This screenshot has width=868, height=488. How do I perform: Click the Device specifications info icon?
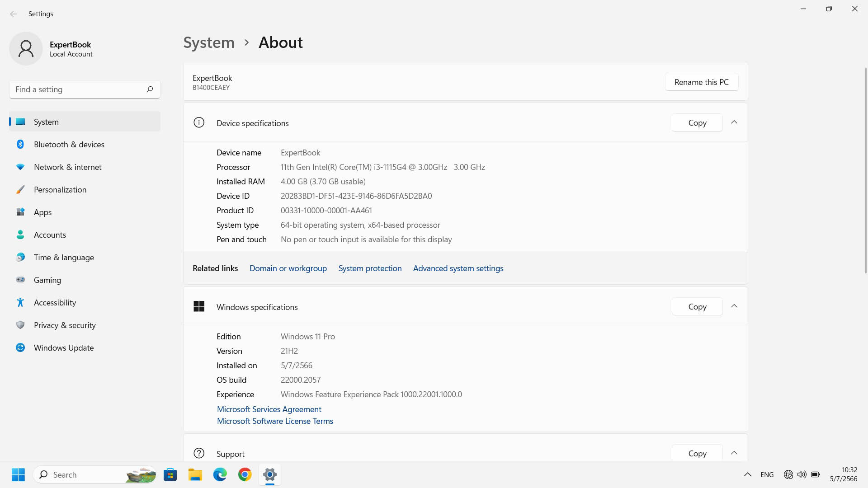199,122
